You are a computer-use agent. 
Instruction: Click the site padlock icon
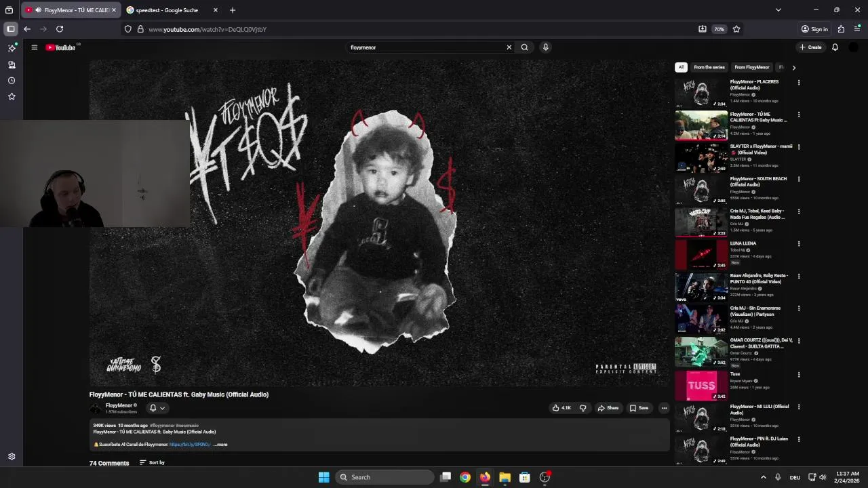coord(140,29)
